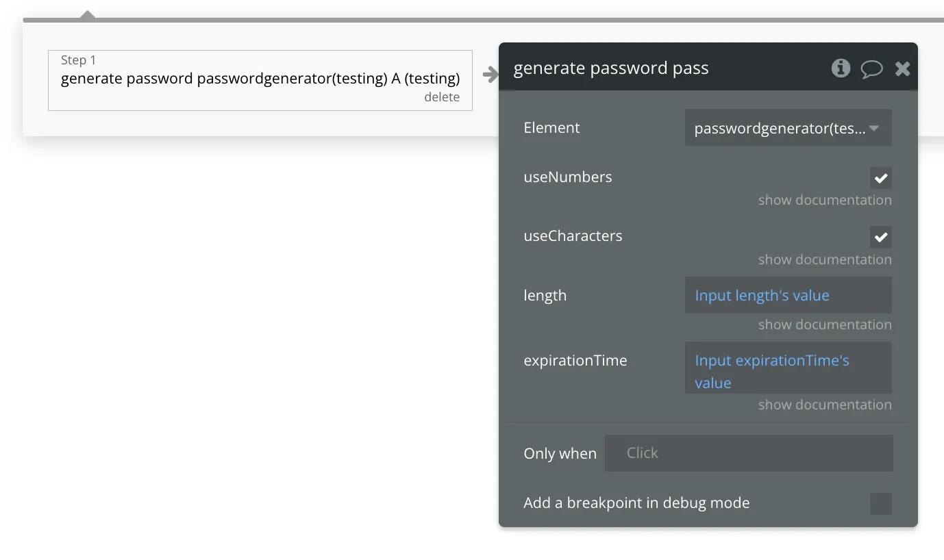
Task: Enable Add a breakpoint in debug mode
Action: (880, 503)
